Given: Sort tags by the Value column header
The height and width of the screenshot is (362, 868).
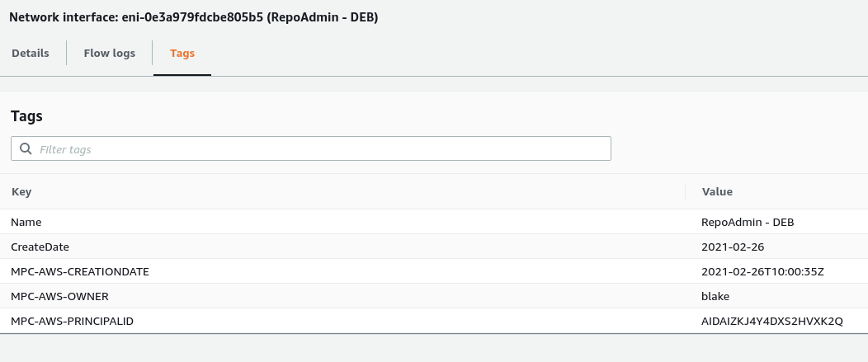Looking at the screenshot, I should 717,191.
